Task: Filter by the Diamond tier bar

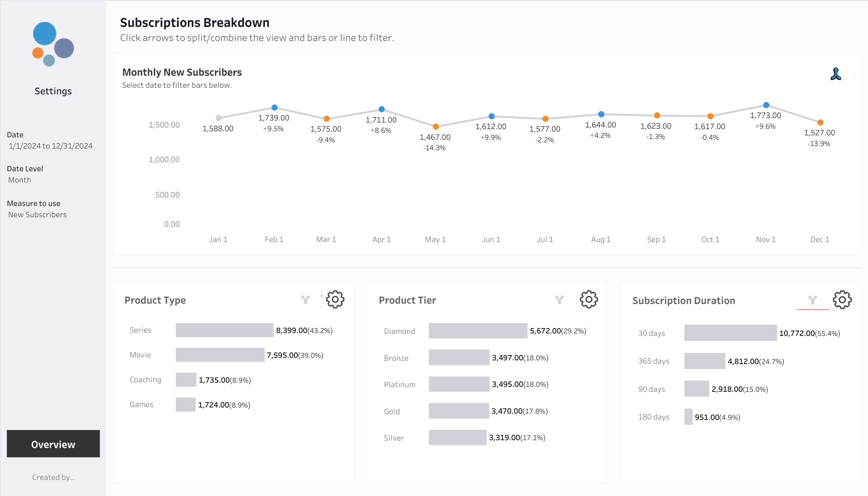Action: pos(478,331)
